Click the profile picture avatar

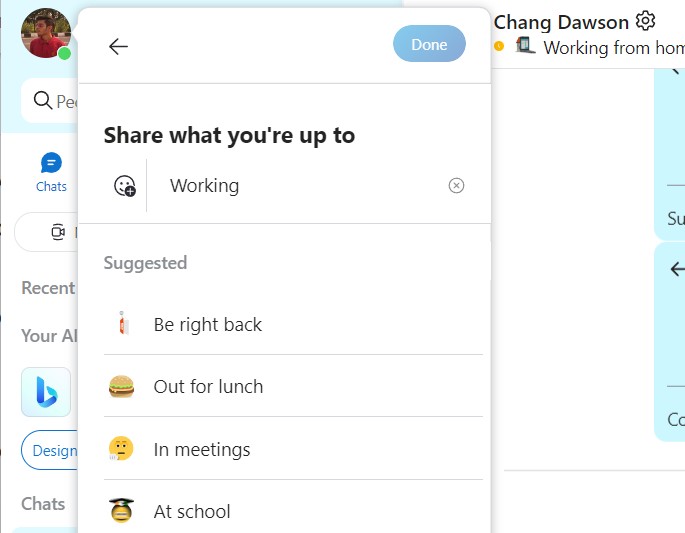point(45,33)
